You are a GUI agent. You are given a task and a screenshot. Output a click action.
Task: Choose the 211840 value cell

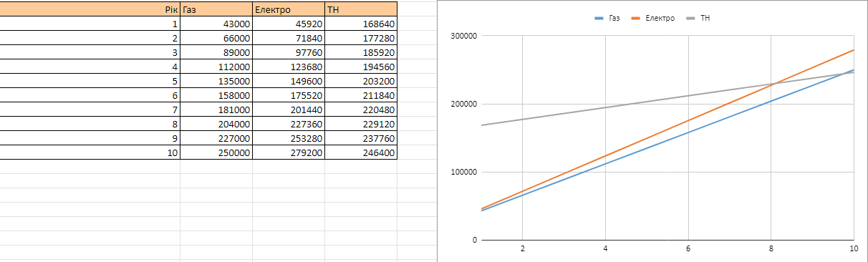point(361,95)
